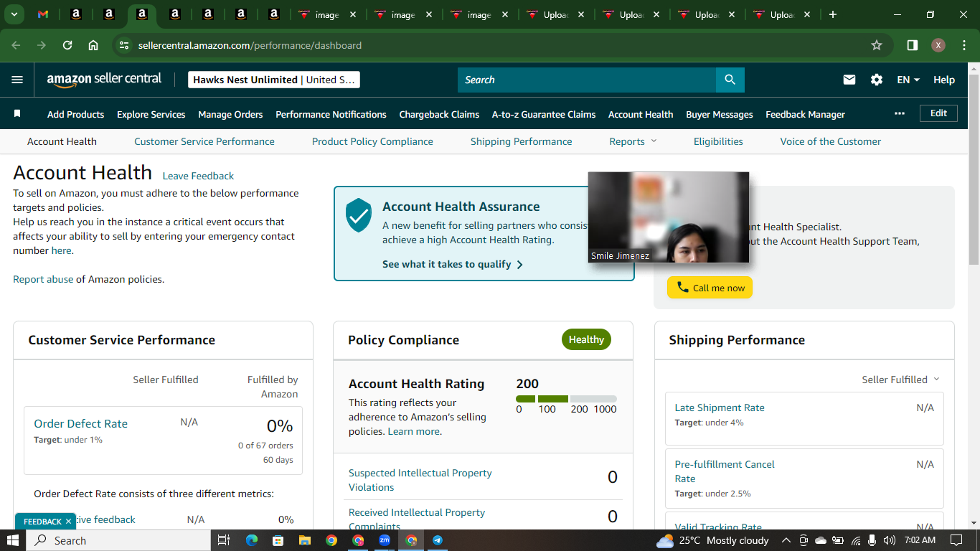Open the Late Shipment Rate link
Screen dimensions: 980x551
tap(720, 408)
